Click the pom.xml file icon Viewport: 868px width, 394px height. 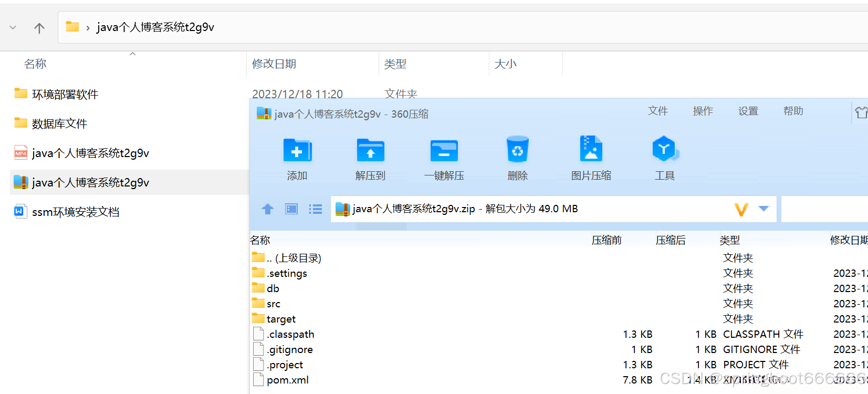pos(258,379)
